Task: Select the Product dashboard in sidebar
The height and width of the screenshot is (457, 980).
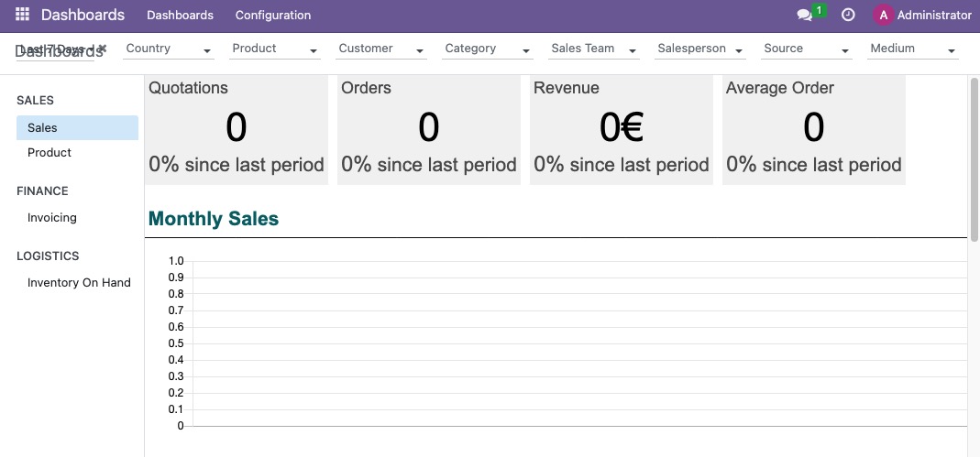Action: click(78, 152)
